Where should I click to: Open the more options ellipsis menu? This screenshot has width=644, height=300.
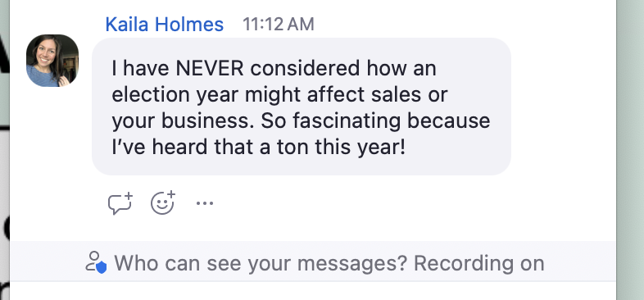205,203
